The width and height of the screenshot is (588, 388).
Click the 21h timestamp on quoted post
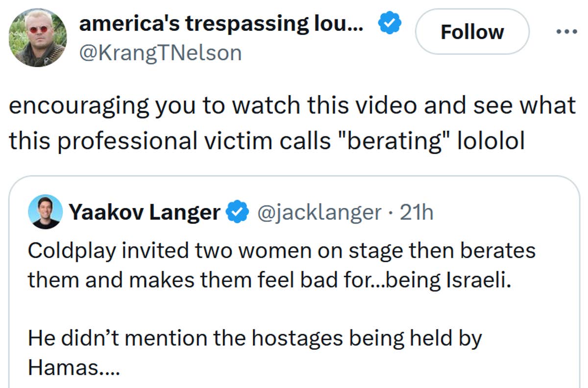(x=416, y=212)
